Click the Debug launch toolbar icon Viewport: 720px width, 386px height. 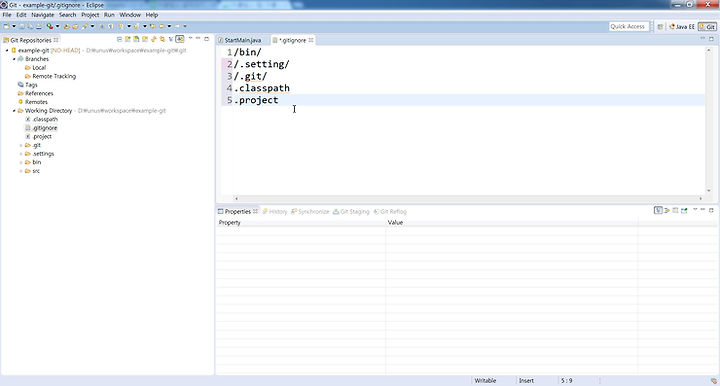coord(50,26)
